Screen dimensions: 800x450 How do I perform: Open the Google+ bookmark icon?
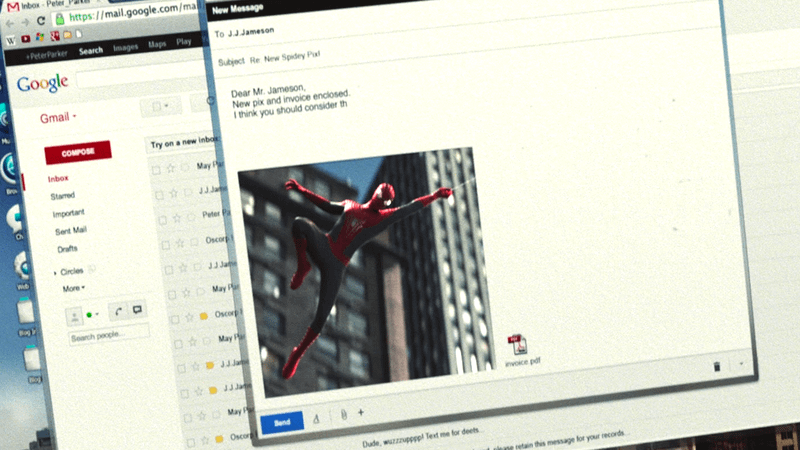(x=55, y=36)
